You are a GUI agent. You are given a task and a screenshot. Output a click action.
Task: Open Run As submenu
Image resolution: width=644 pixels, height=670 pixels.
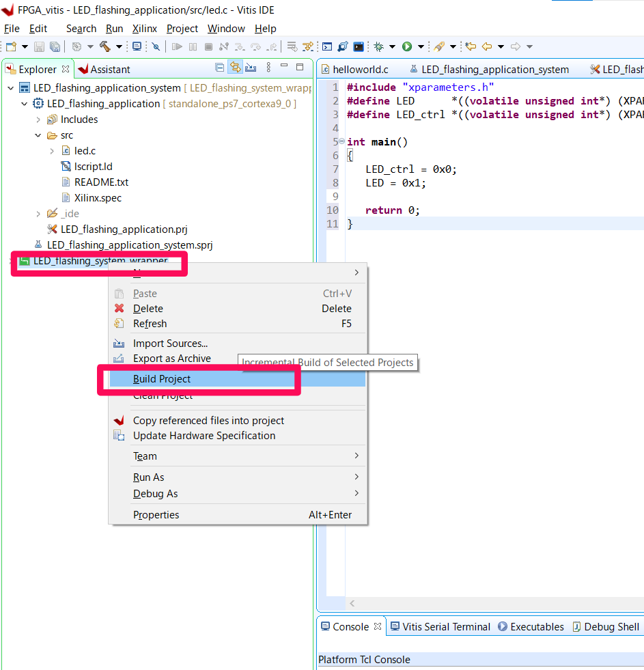click(x=238, y=477)
